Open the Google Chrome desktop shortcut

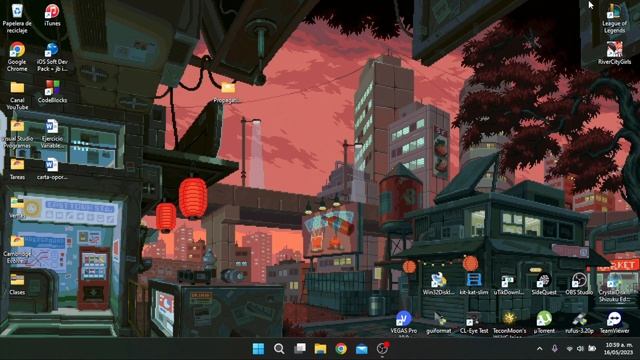[17, 57]
